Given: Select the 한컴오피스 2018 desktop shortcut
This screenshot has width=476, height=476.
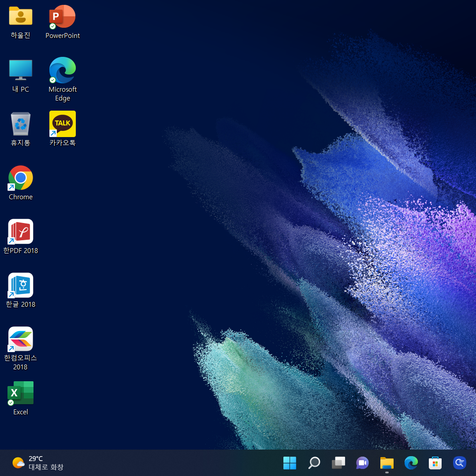Looking at the screenshot, I should point(20,339).
